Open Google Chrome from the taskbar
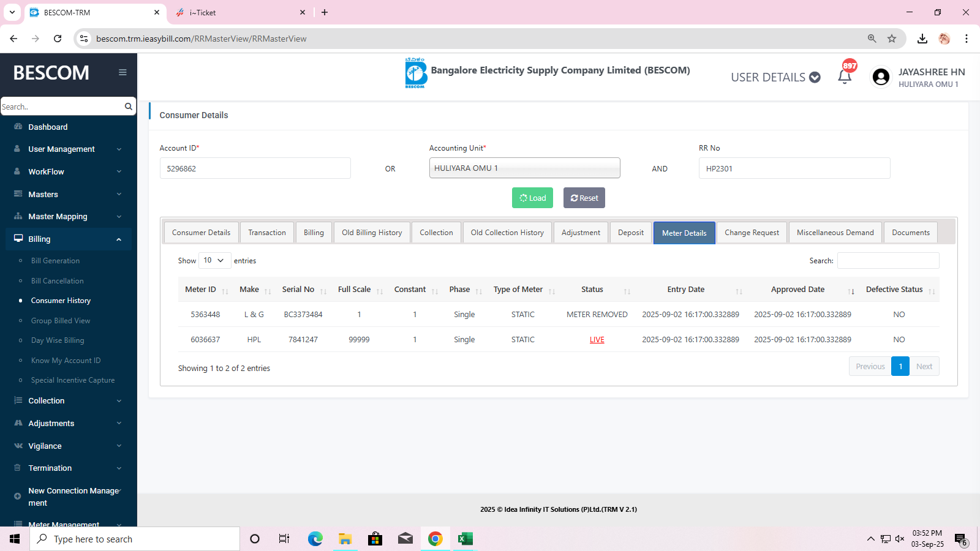The height and width of the screenshot is (551, 980). (x=435, y=539)
